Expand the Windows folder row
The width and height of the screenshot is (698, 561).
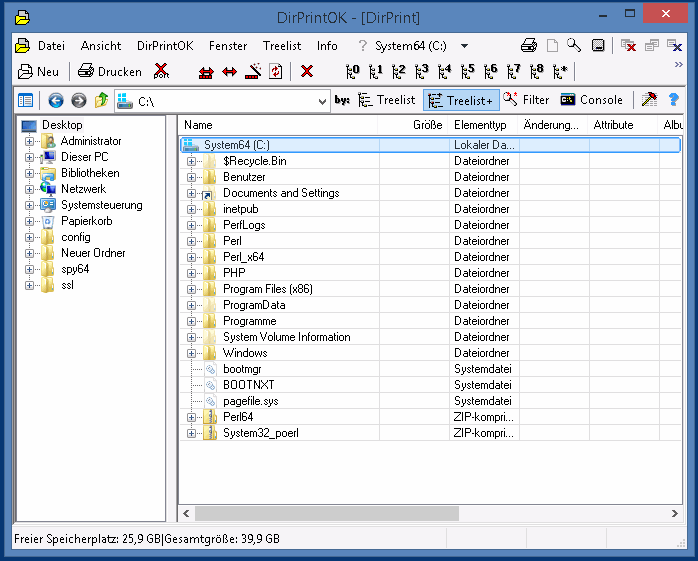point(191,354)
